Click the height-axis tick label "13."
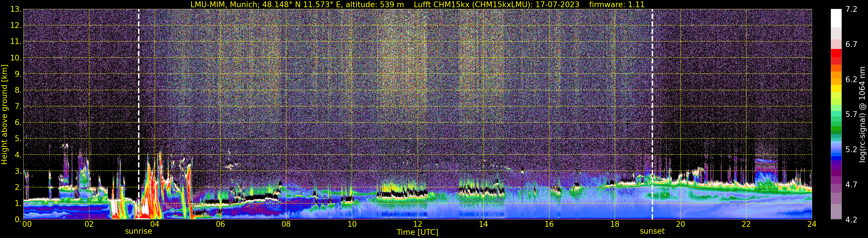The height and width of the screenshot is (238, 868). tap(16, 10)
